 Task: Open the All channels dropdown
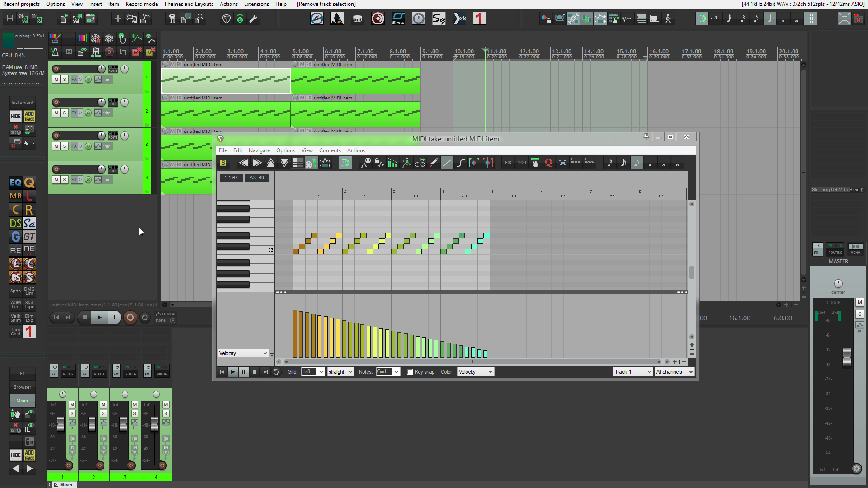click(674, 372)
